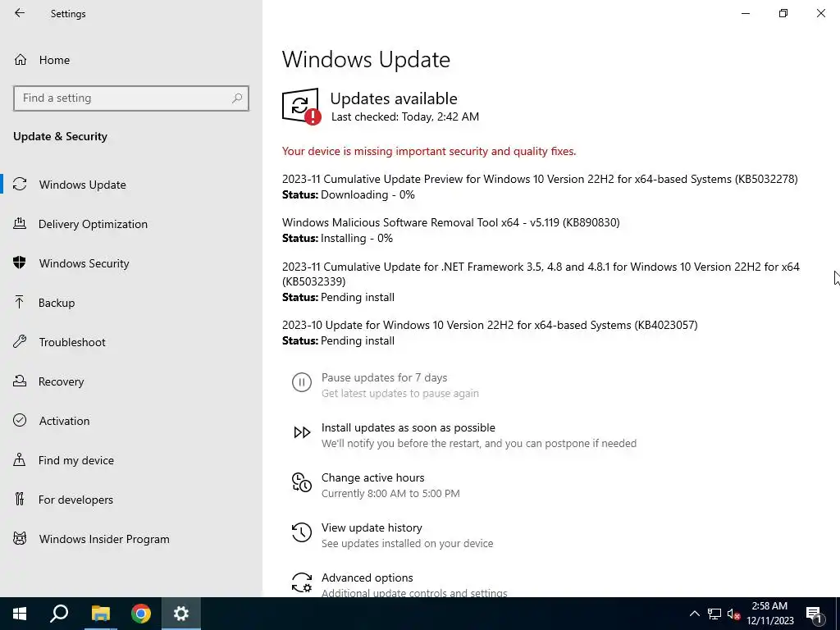This screenshot has height=630, width=840.
Task: Open the Windows Start menu
Action: 20,614
